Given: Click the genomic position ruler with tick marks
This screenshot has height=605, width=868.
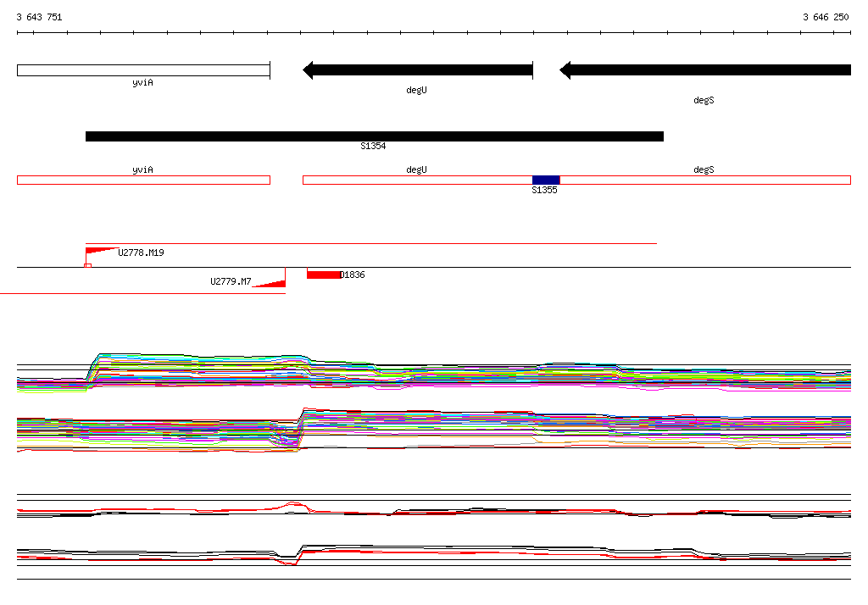Looking at the screenshot, I should click(x=433, y=33).
